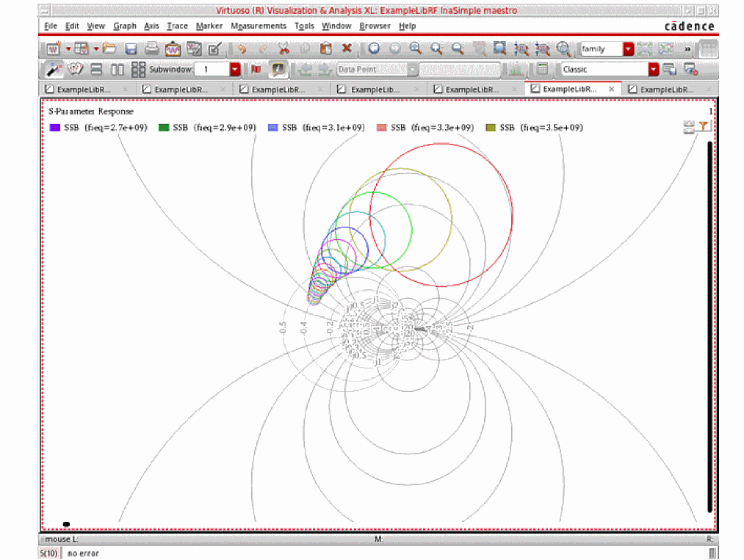Click the toolbar overflow chevron button

tap(687, 49)
